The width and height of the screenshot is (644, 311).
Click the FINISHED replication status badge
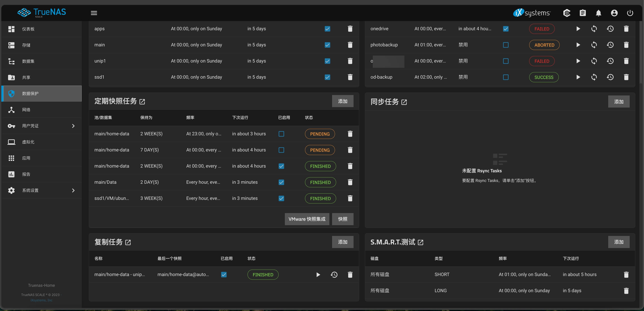(x=263, y=275)
